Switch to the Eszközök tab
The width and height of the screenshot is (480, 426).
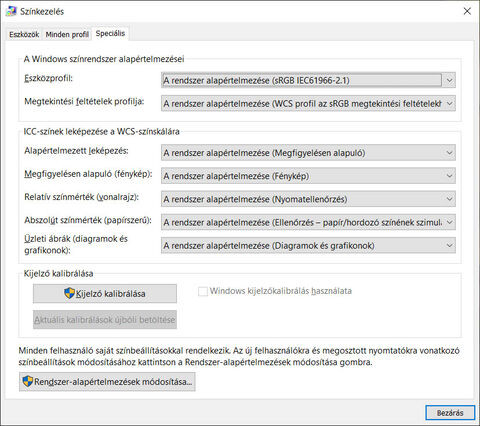point(24,34)
